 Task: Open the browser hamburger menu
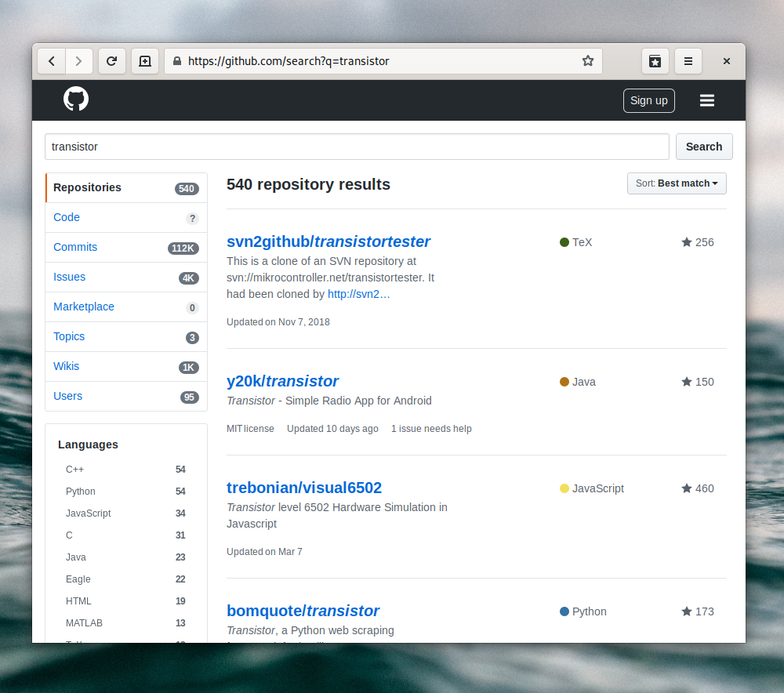(688, 61)
